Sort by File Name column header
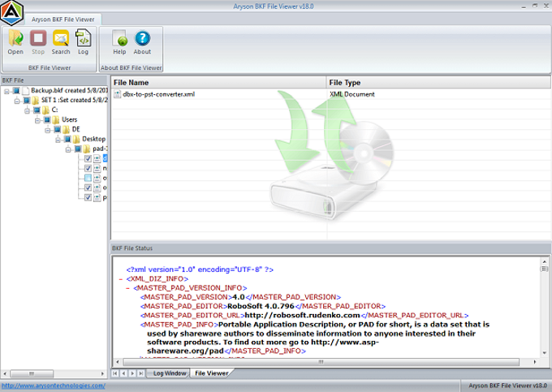Image resolution: width=552 pixels, height=392 pixels. 218,83
